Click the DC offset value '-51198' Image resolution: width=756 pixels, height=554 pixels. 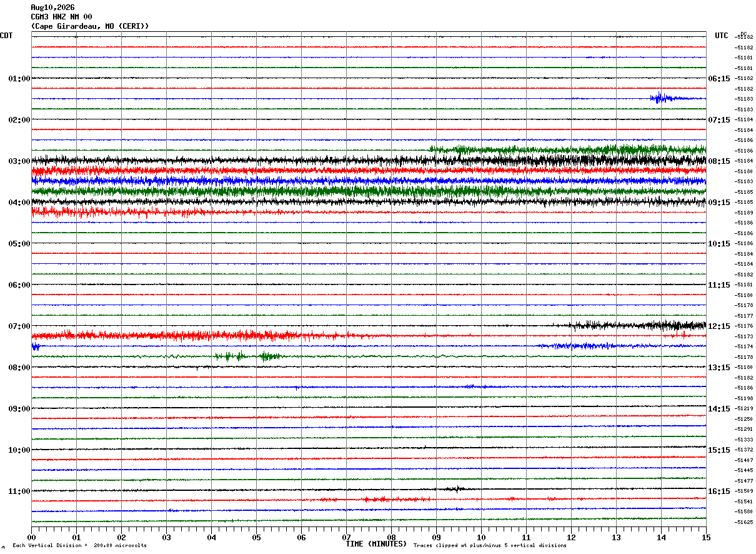(x=744, y=398)
